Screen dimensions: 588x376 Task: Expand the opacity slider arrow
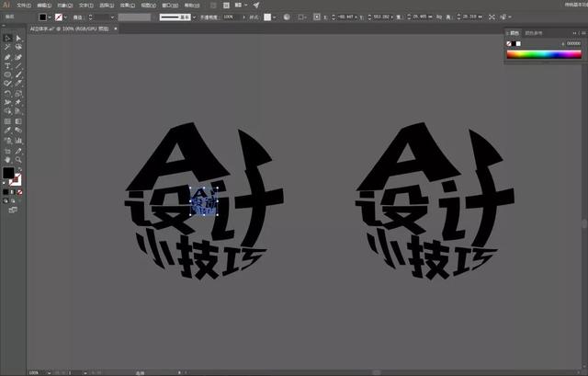(x=244, y=17)
